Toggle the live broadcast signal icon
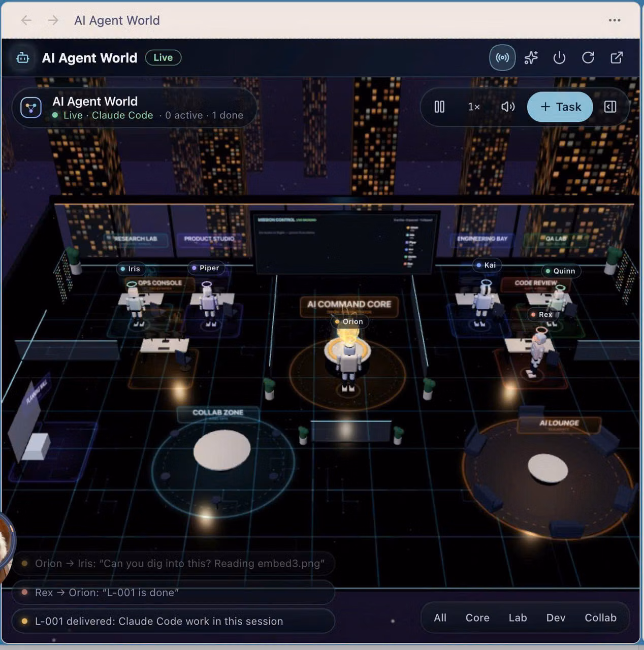Viewport: 644px width, 650px height. 502,57
